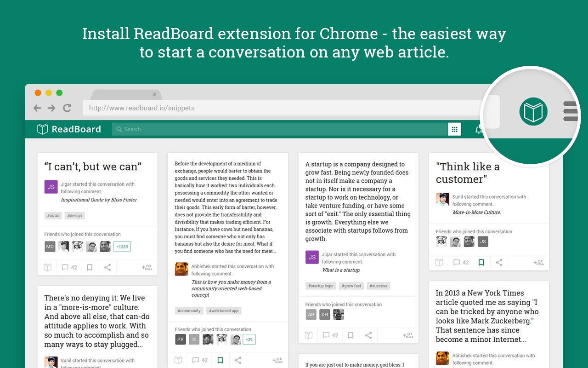This screenshot has height=368, width=588.
Task: Click the ReadBoard extension icon in magnified circle
Action: pos(533,111)
